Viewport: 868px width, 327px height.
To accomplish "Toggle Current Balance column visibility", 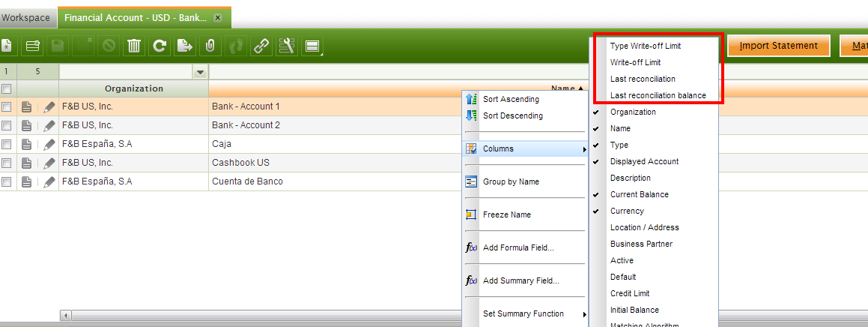I will click(653, 194).
